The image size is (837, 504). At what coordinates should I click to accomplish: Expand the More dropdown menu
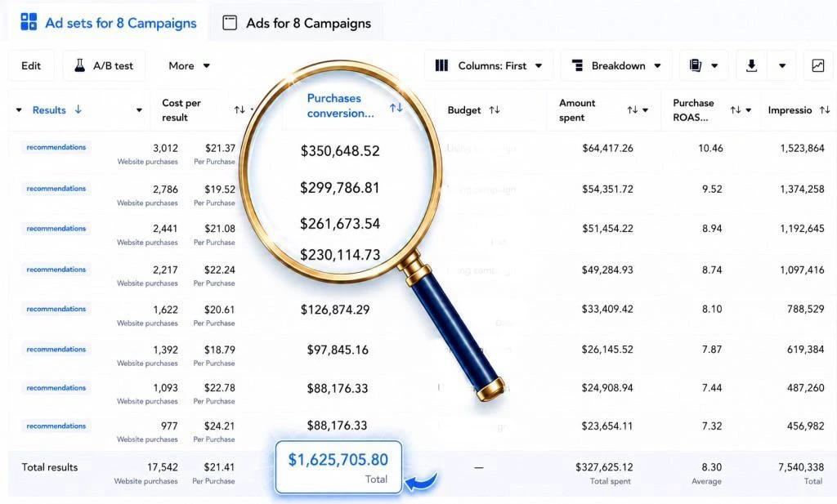pyautogui.click(x=189, y=65)
